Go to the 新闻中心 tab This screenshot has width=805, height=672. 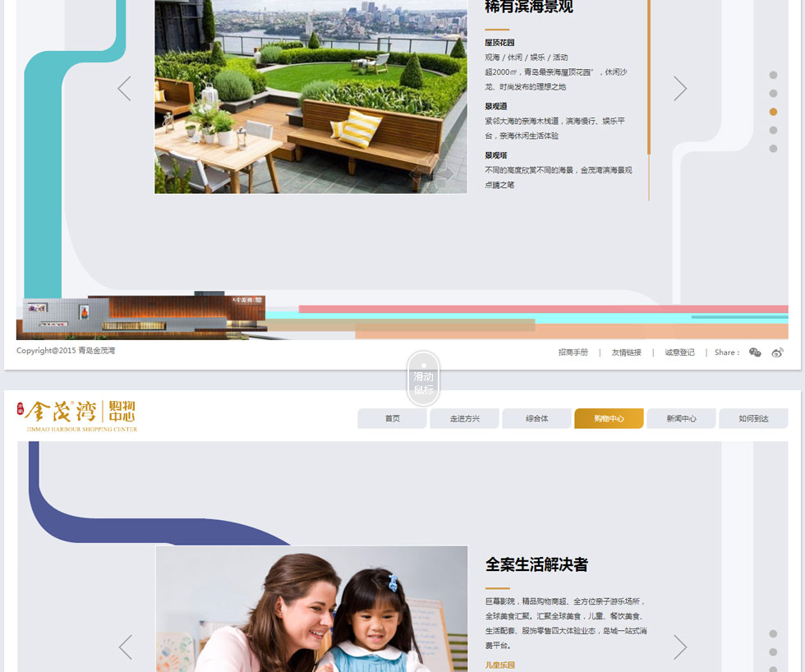tap(681, 419)
